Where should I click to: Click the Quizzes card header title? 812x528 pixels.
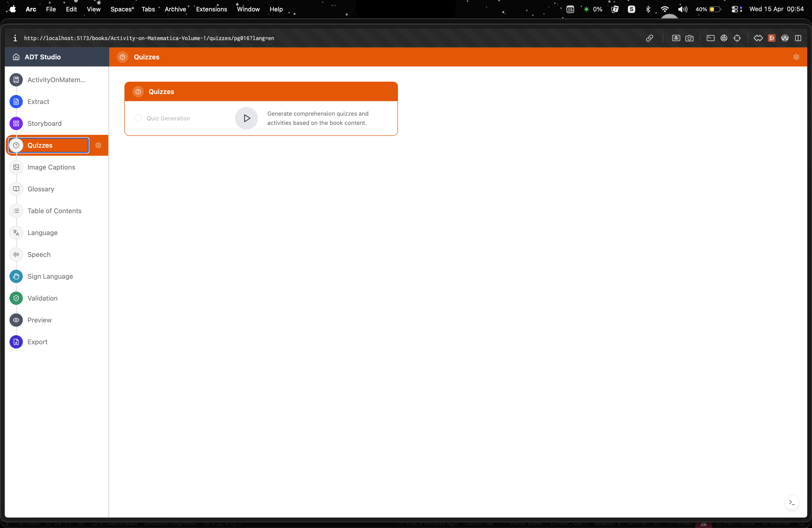[x=161, y=92]
